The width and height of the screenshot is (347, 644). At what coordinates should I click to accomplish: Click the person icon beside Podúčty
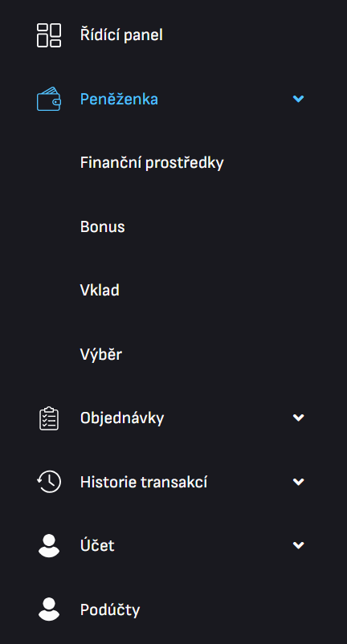click(x=49, y=609)
